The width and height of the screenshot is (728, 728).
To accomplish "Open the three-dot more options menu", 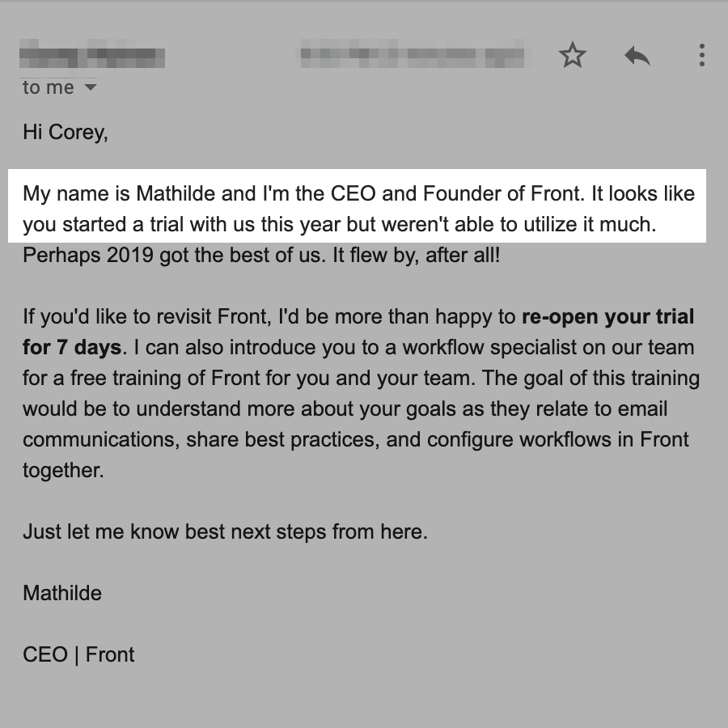I will (x=701, y=56).
